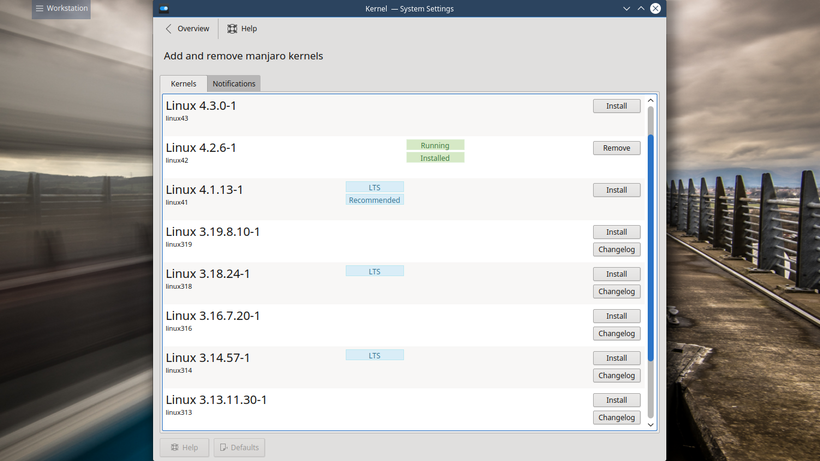Install Linux 3.19.8.10-1 kernel
Image resolution: width=820 pixels, height=461 pixels.
tap(617, 232)
